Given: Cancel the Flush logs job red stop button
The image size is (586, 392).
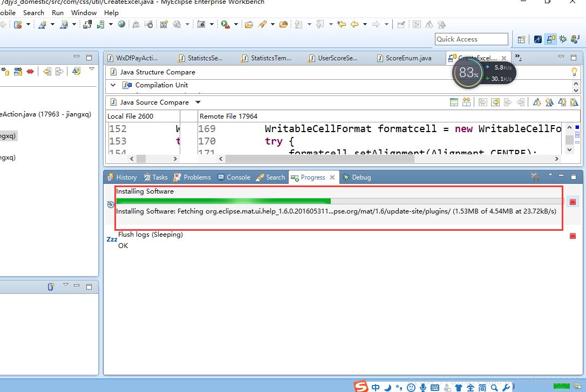Looking at the screenshot, I should tap(573, 236).
